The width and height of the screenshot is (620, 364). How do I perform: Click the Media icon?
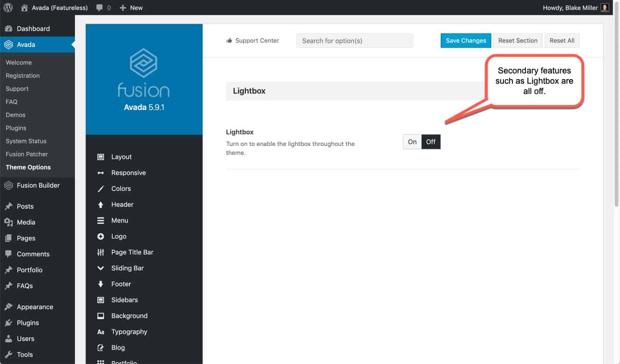point(8,222)
